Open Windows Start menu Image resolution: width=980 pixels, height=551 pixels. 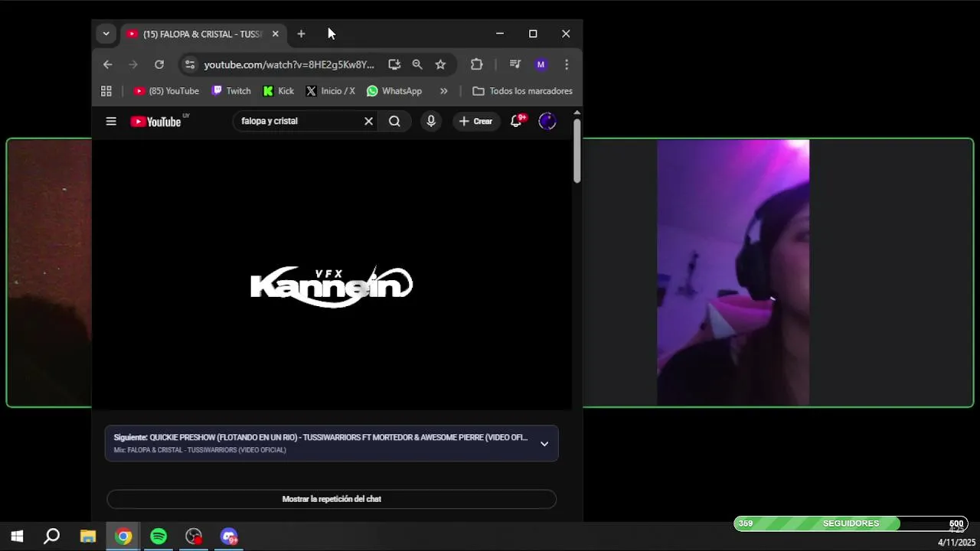[x=17, y=536]
